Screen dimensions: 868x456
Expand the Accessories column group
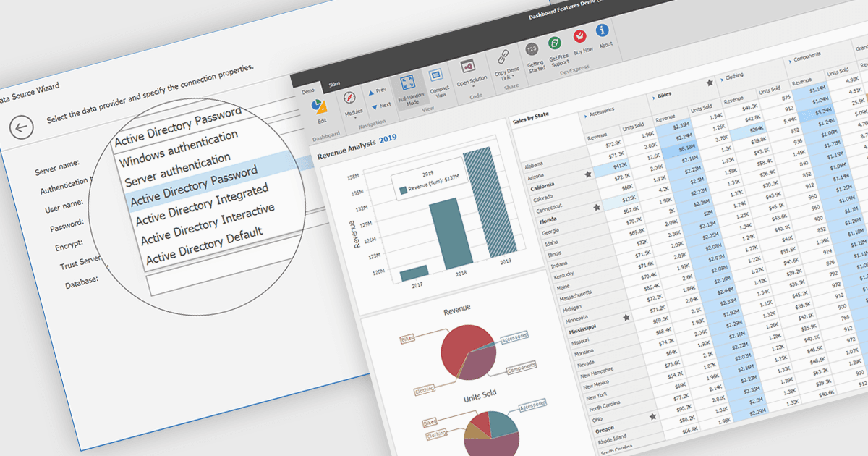[584, 115]
